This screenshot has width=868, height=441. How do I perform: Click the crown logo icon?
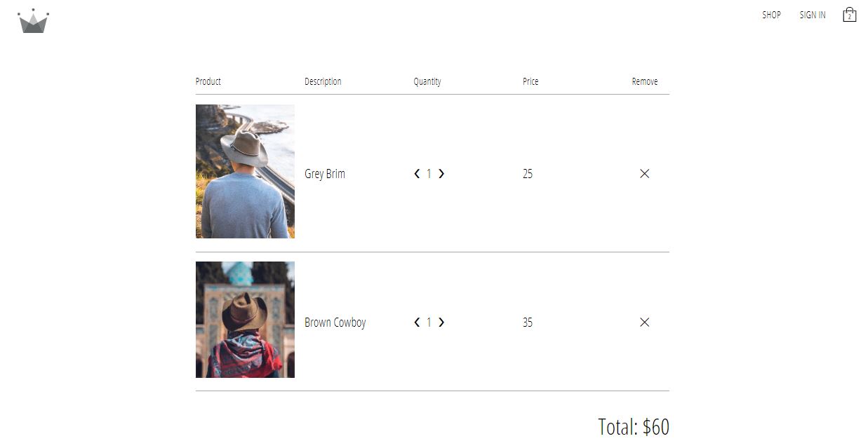coord(33,21)
